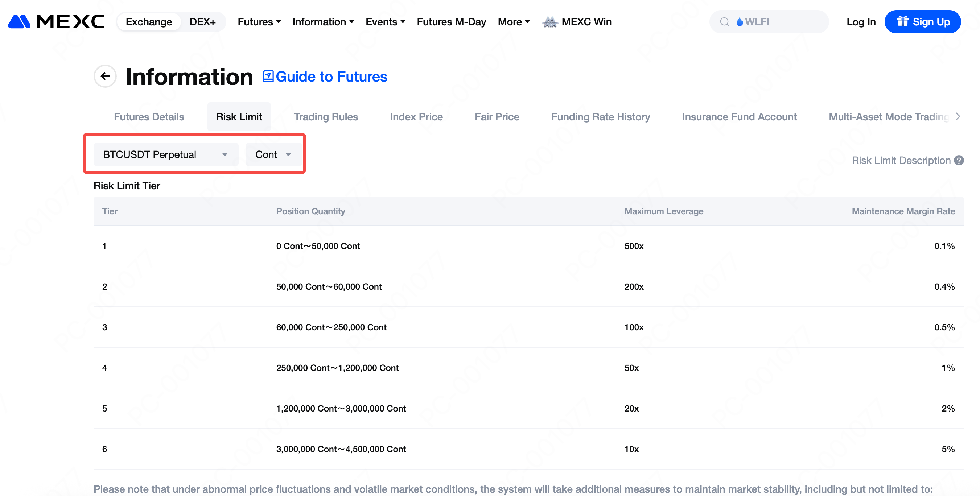Open Funding Rate History tab
The width and height of the screenshot is (980, 496).
600,117
